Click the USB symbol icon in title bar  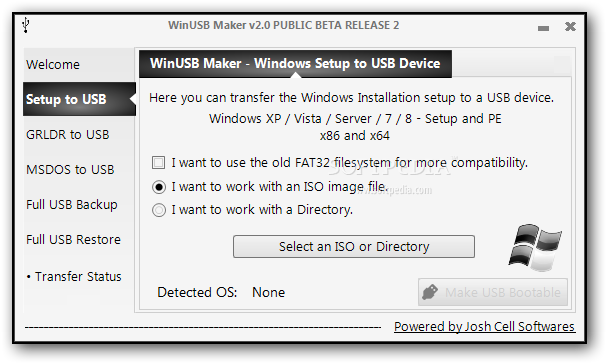point(26,25)
